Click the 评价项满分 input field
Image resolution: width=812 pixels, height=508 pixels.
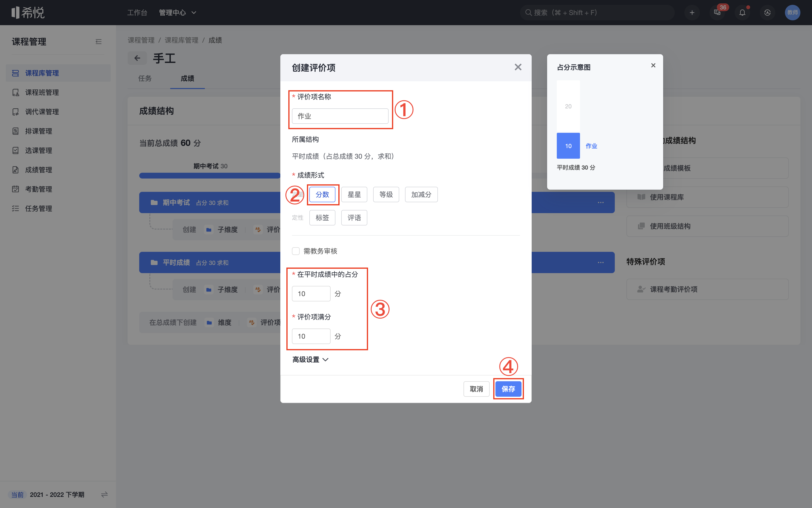(311, 336)
